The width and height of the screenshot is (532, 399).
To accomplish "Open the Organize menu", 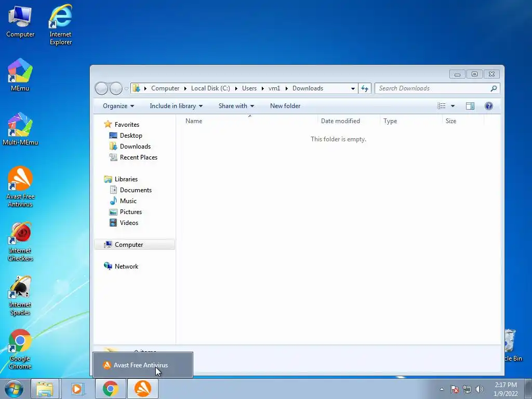I will (x=118, y=106).
